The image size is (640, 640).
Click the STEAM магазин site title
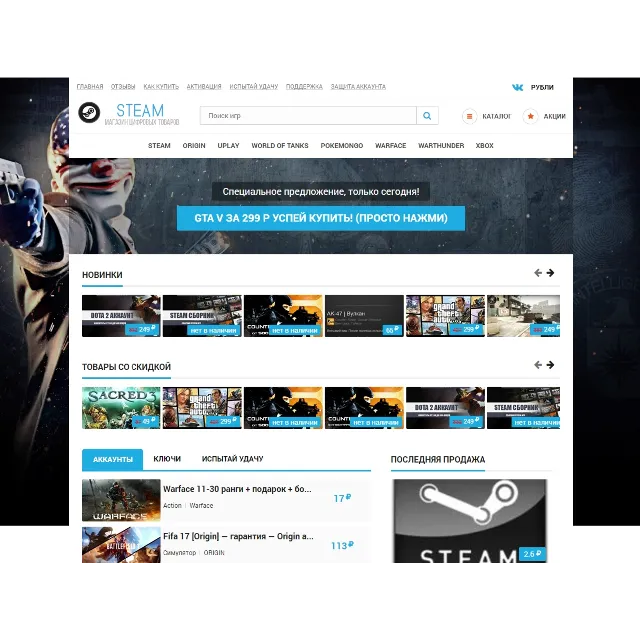pyautogui.click(x=141, y=114)
